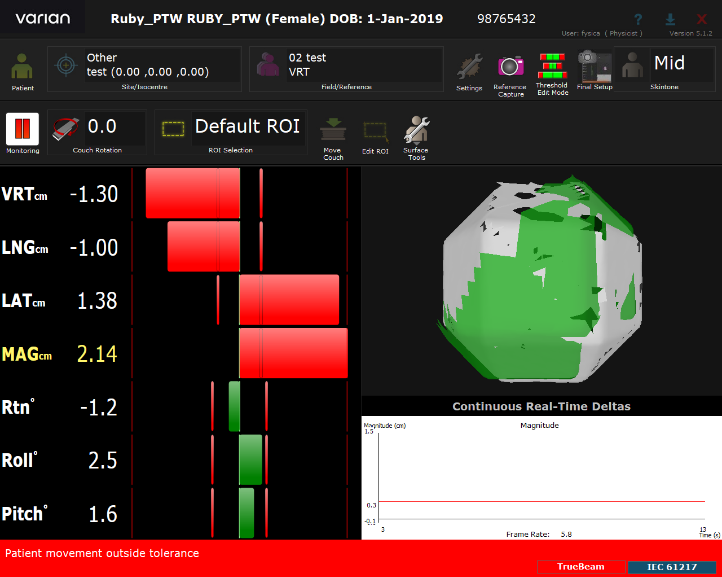This screenshot has height=577, width=722.
Task: Click the help question mark icon
Action: click(638, 19)
